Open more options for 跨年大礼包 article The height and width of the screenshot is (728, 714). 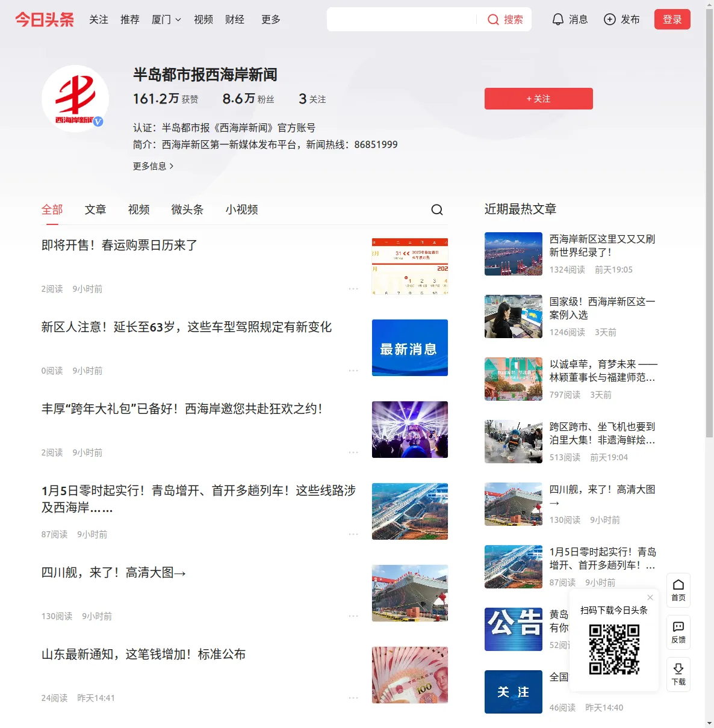(353, 452)
